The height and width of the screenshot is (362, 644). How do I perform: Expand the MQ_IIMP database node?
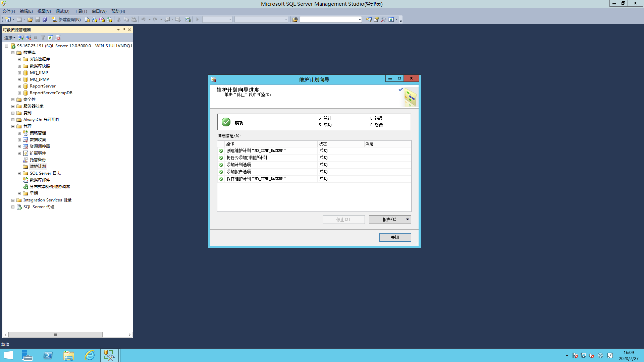(x=19, y=73)
